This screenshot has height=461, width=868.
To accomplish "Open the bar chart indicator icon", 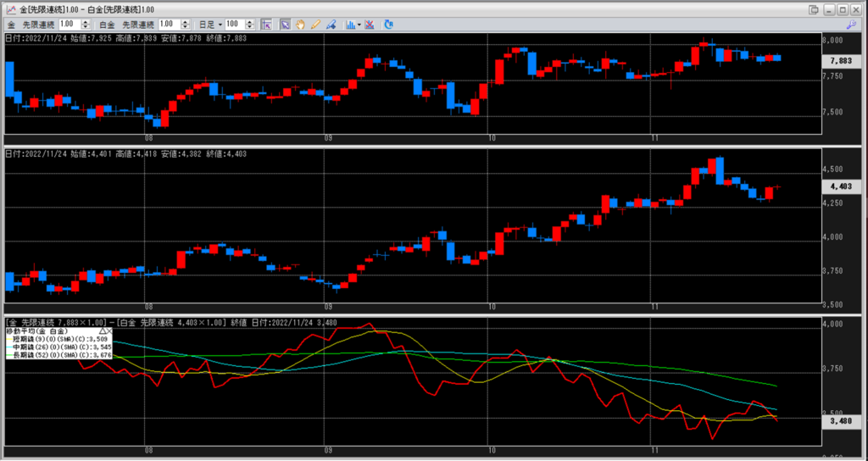I will point(349,25).
